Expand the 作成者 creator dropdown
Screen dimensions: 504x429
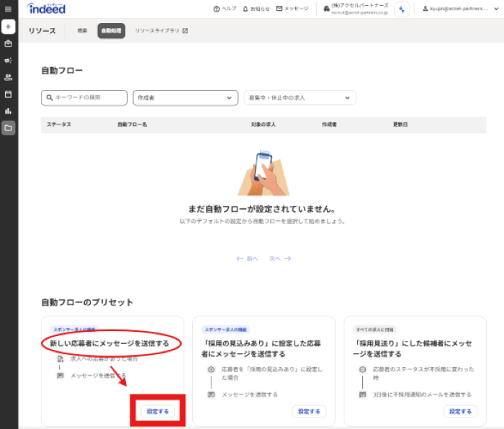coord(186,97)
